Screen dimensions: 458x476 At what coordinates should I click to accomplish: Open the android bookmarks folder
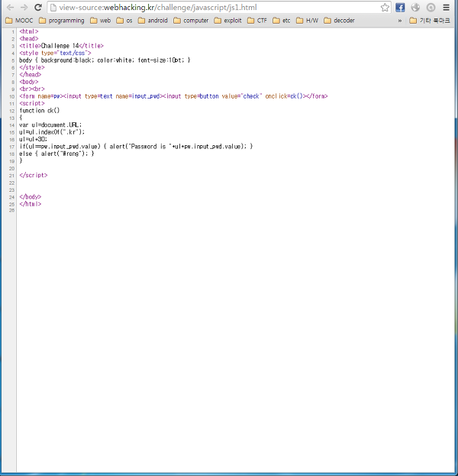pyautogui.click(x=153, y=21)
